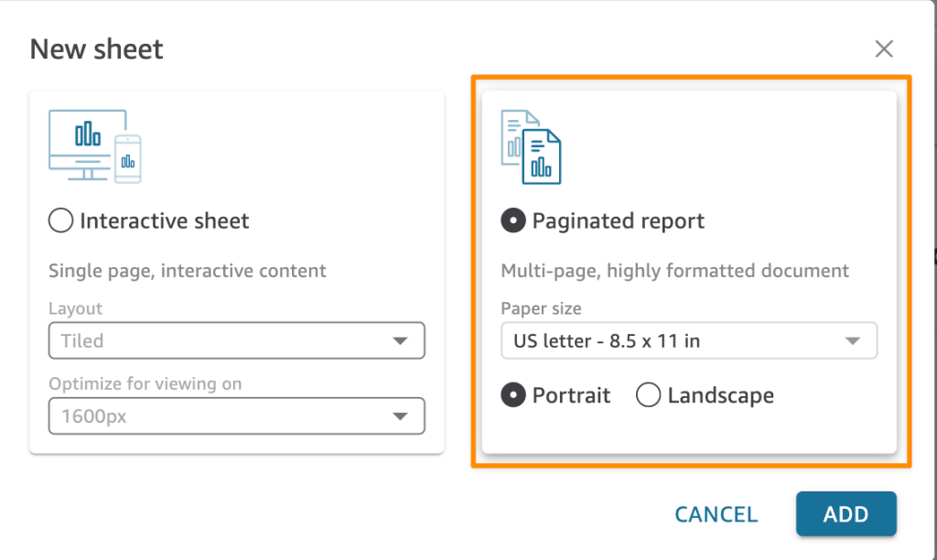Select the Paginated report option
The height and width of the screenshot is (560, 937).
point(512,221)
